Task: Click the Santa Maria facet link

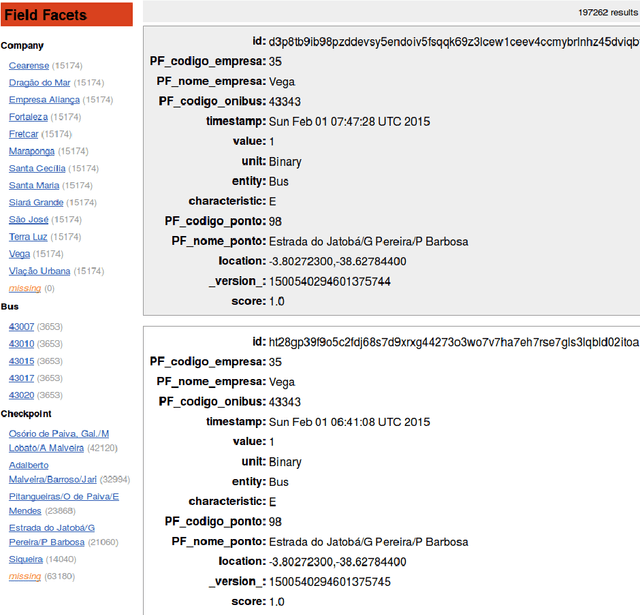Action: 33,185
